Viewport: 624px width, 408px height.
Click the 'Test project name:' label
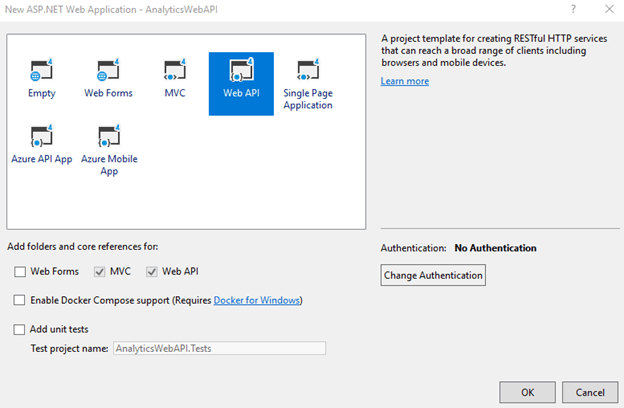coord(69,349)
